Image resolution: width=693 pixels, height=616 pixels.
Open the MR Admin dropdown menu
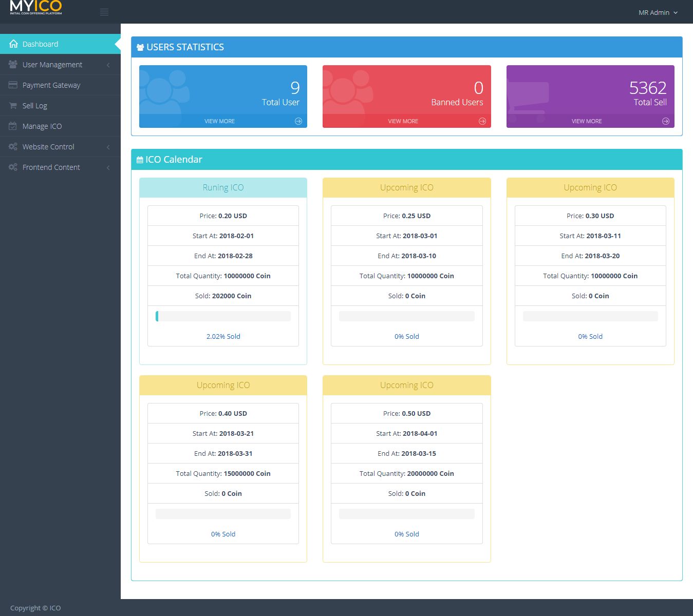(x=658, y=12)
